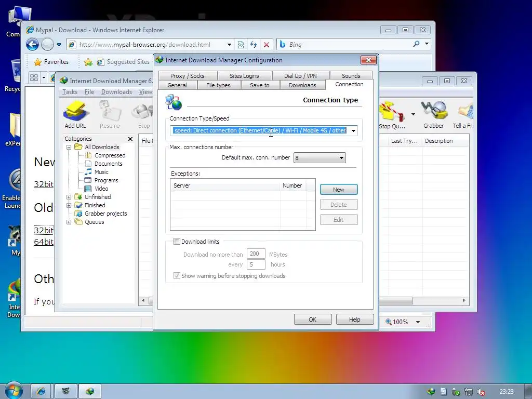Collapse the All Downloads tree node
The width and height of the screenshot is (532, 399).
coord(69,147)
